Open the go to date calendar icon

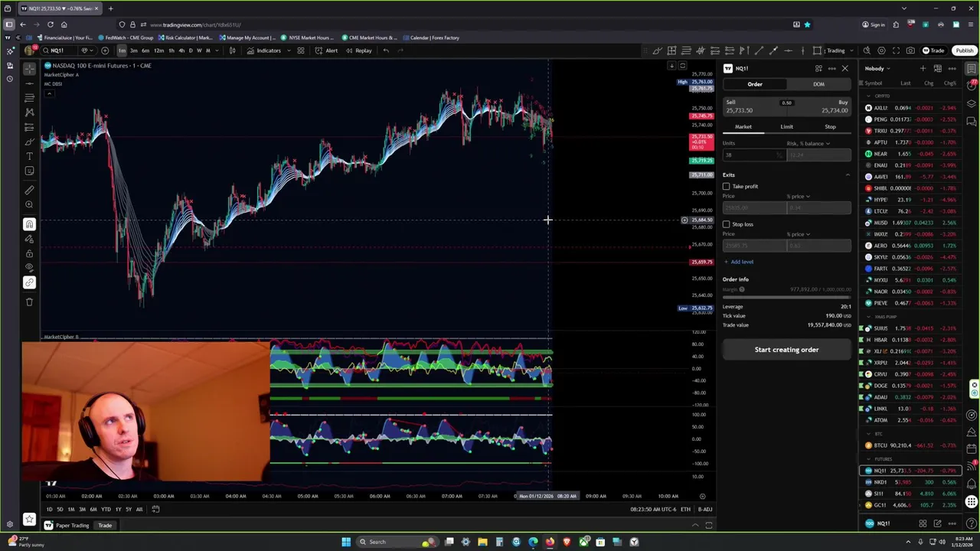click(x=155, y=510)
